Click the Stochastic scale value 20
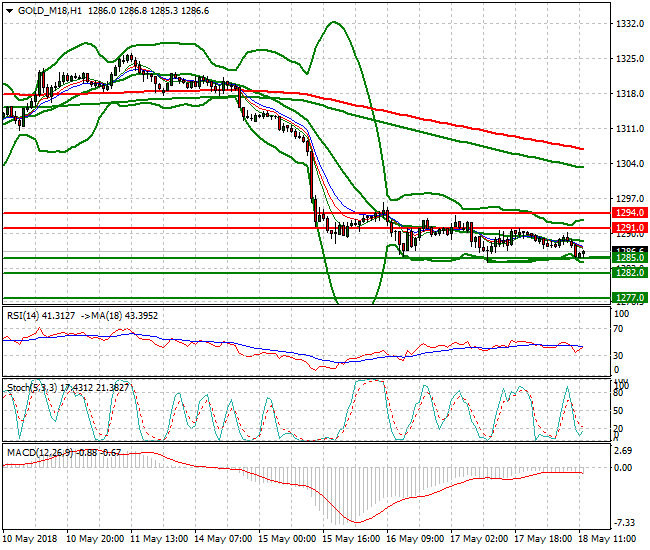Image resolution: width=650 pixels, height=550 pixels. coord(618,429)
